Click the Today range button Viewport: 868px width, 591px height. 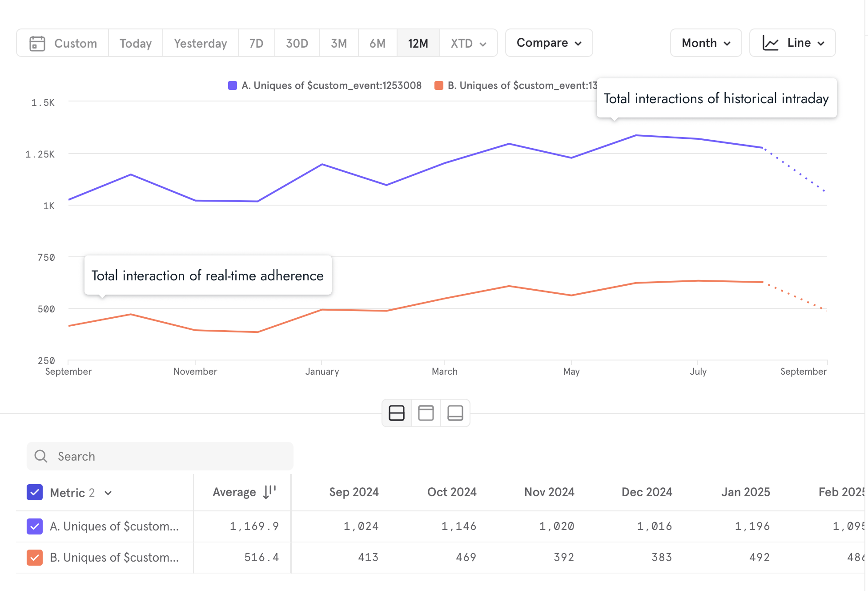tap(135, 44)
